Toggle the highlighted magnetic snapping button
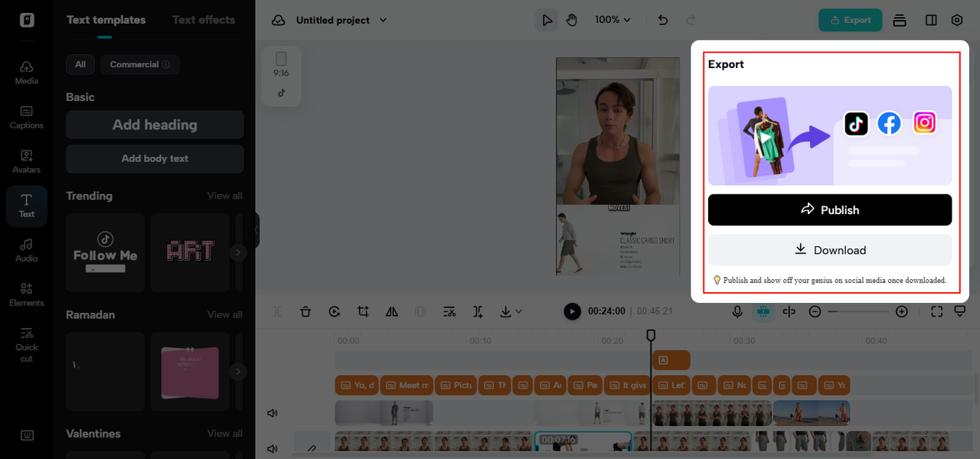 (763, 311)
